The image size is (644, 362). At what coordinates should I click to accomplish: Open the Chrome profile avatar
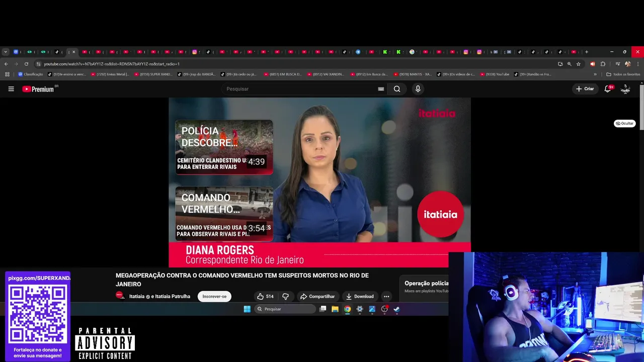coord(627,64)
